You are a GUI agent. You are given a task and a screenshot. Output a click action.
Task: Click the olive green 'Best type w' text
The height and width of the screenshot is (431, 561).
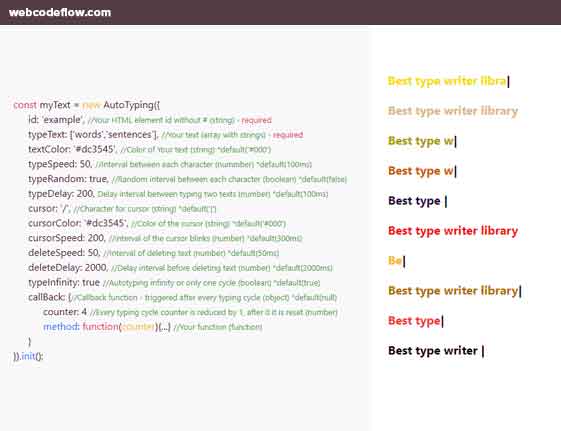pos(420,141)
